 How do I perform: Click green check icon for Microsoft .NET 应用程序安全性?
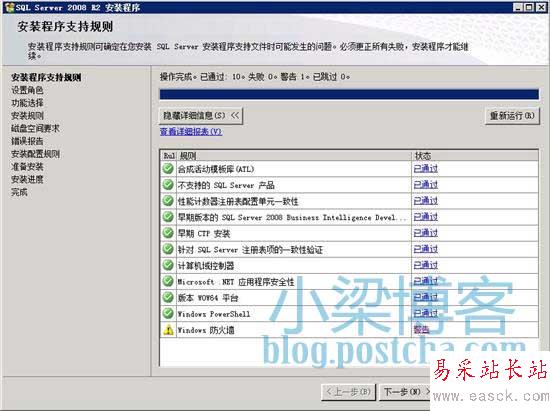coord(168,281)
